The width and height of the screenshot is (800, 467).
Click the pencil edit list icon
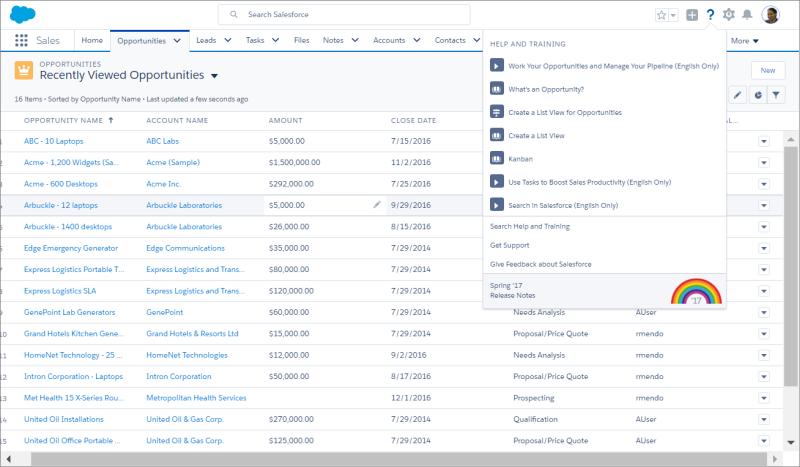coord(738,95)
